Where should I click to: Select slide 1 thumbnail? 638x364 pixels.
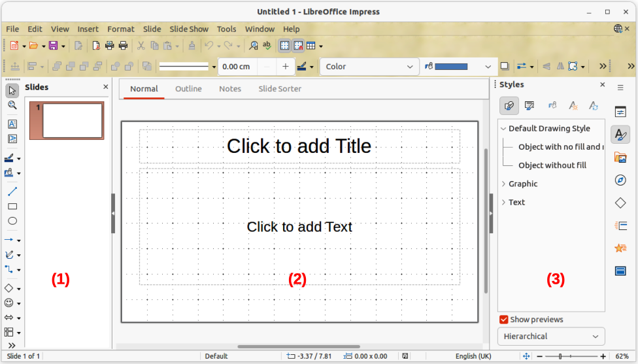coord(67,120)
